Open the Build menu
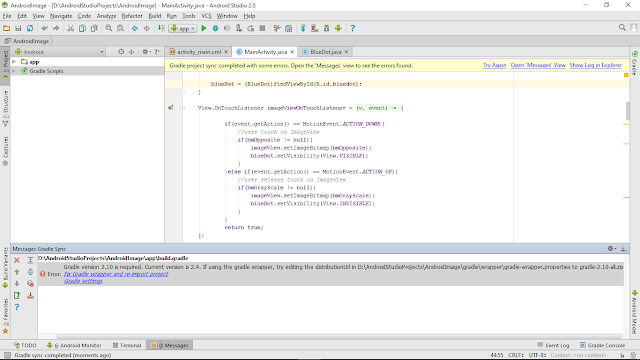The image size is (640, 360). pyautogui.click(x=155, y=16)
